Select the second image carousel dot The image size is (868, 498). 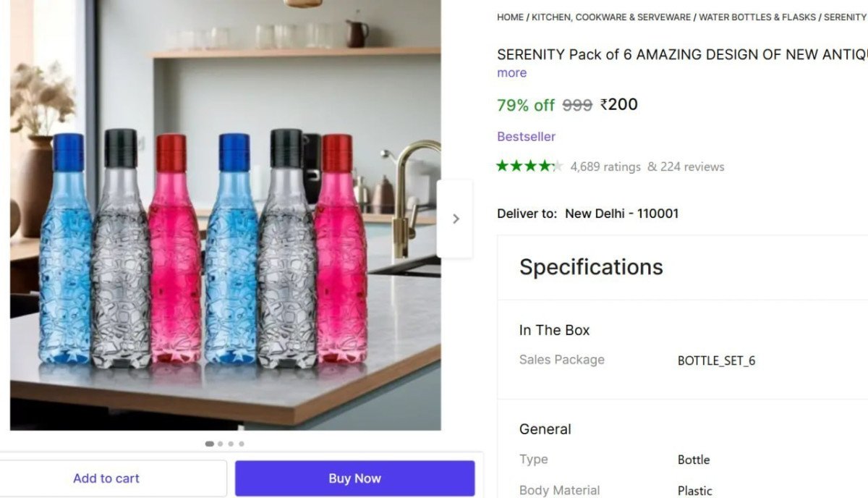click(221, 444)
